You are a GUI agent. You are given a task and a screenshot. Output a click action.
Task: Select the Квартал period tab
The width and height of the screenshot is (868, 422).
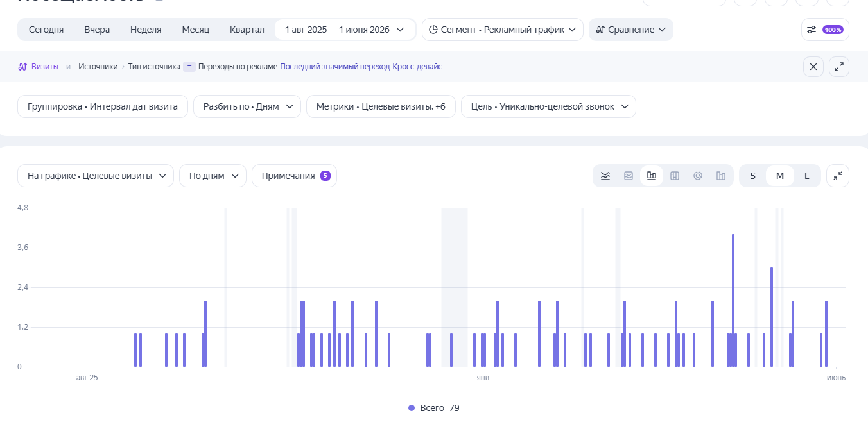click(x=247, y=30)
